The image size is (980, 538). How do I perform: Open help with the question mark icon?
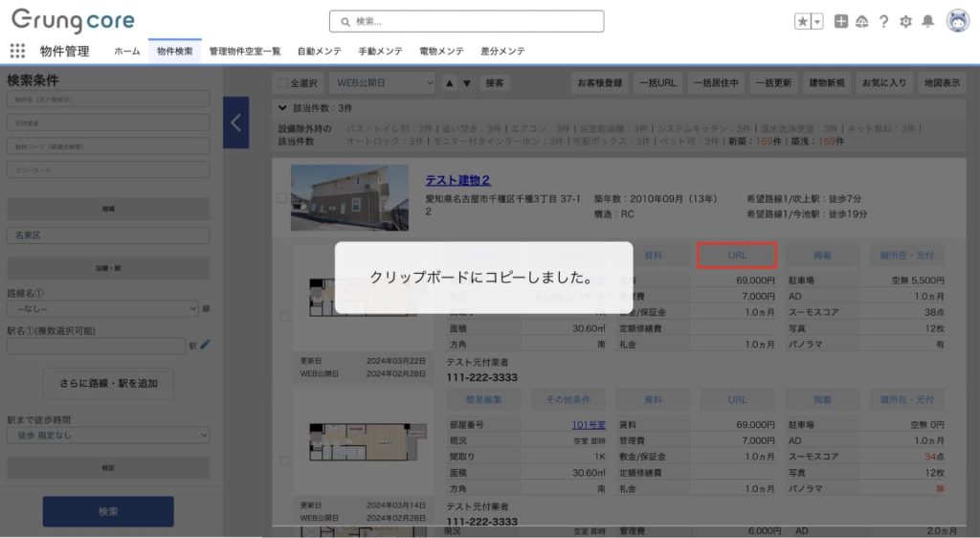pyautogui.click(x=883, y=21)
